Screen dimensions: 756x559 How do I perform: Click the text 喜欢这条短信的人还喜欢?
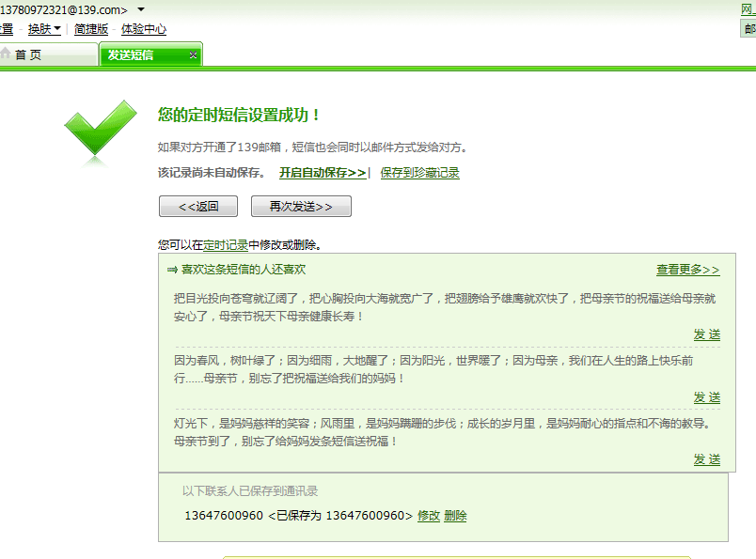coord(244,270)
